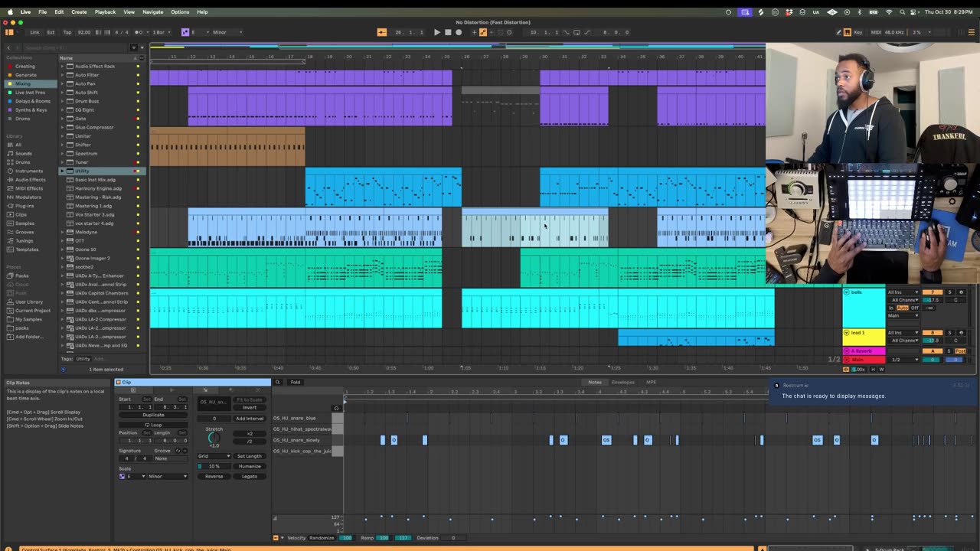This screenshot has width=980, height=551.
Task: Expand the Auto Filter device
Action: coord(63,75)
